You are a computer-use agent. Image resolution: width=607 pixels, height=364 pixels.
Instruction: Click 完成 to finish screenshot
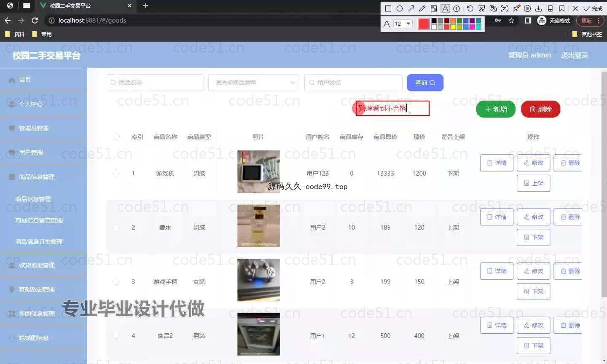coord(593,8)
